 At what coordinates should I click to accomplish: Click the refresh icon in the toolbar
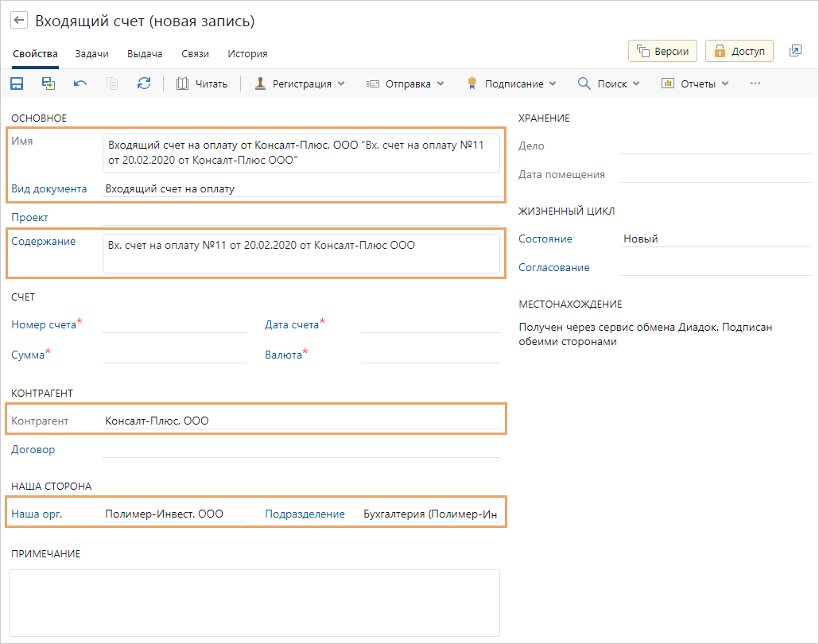(x=144, y=83)
